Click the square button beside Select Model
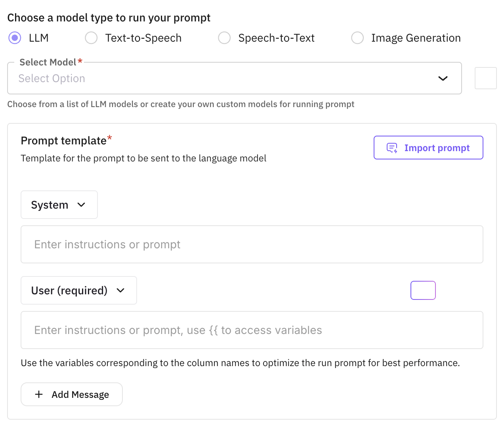The width and height of the screenshot is (504, 426). (x=485, y=78)
